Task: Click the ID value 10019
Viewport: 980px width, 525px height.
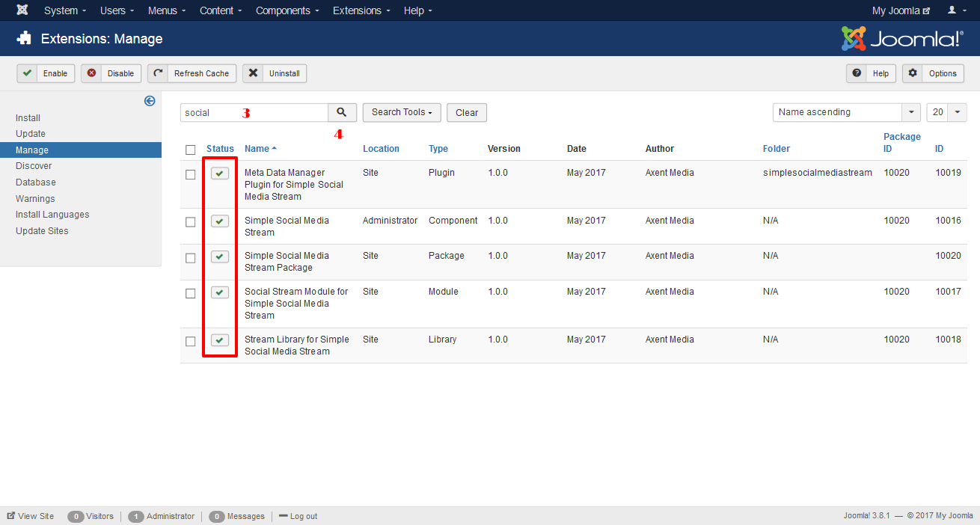Action: (x=948, y=173)
